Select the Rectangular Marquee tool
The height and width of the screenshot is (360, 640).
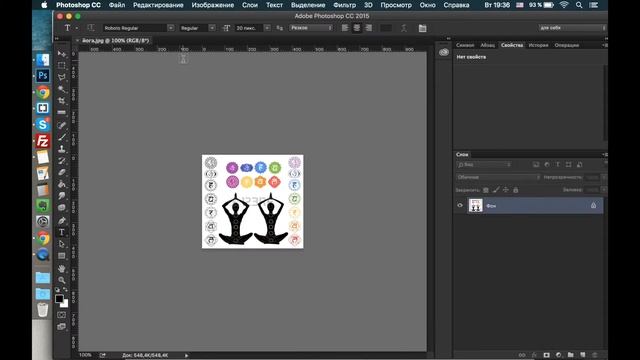tap(62, 65)
